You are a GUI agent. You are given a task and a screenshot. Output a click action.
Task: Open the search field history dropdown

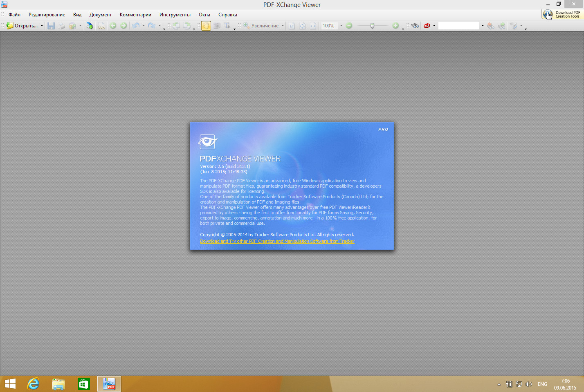(483, 26)
